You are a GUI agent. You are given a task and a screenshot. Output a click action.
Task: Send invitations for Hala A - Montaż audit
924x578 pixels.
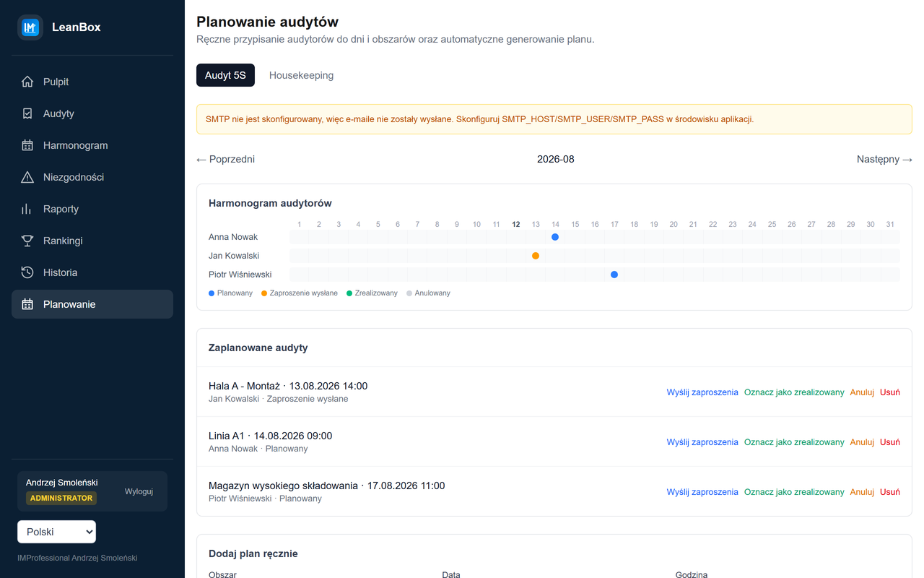[702, 392]
